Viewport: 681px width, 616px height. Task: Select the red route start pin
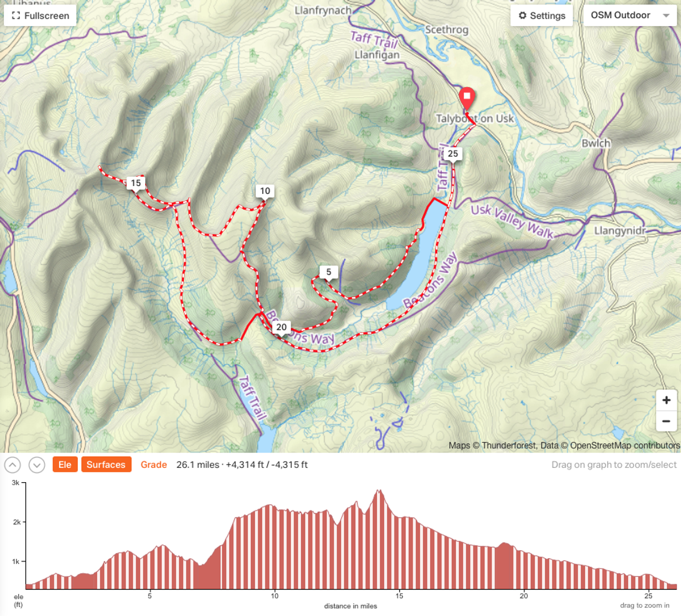[x=466, y=99]
